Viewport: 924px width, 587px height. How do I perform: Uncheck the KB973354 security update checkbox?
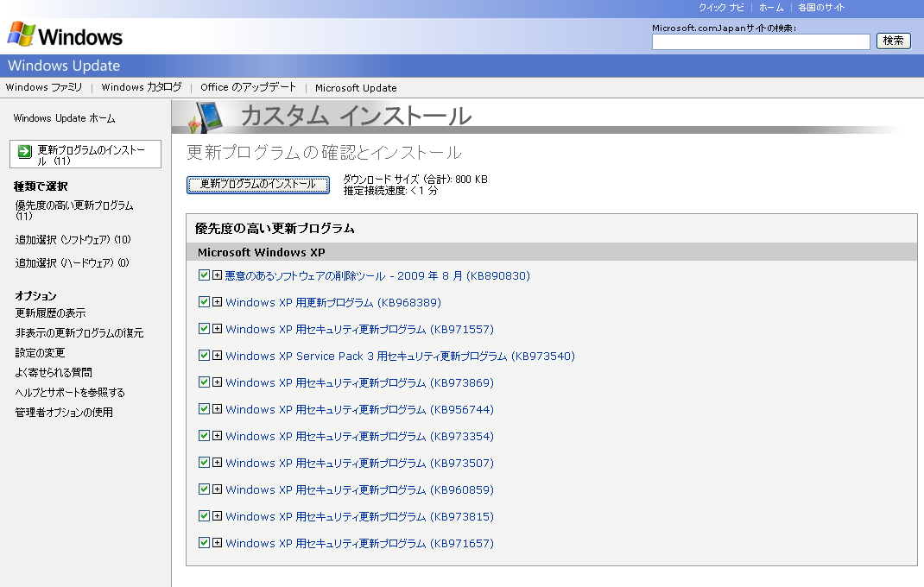tap(204, 436)
